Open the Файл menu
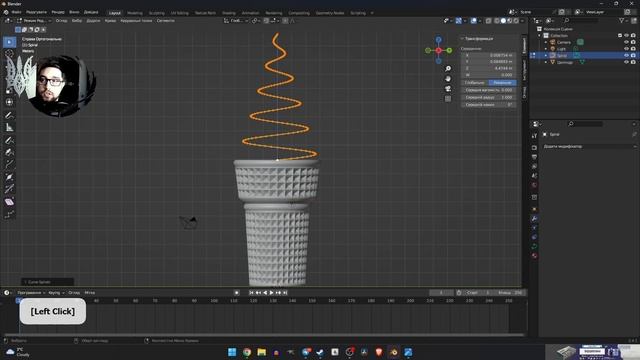 [16, 12]
